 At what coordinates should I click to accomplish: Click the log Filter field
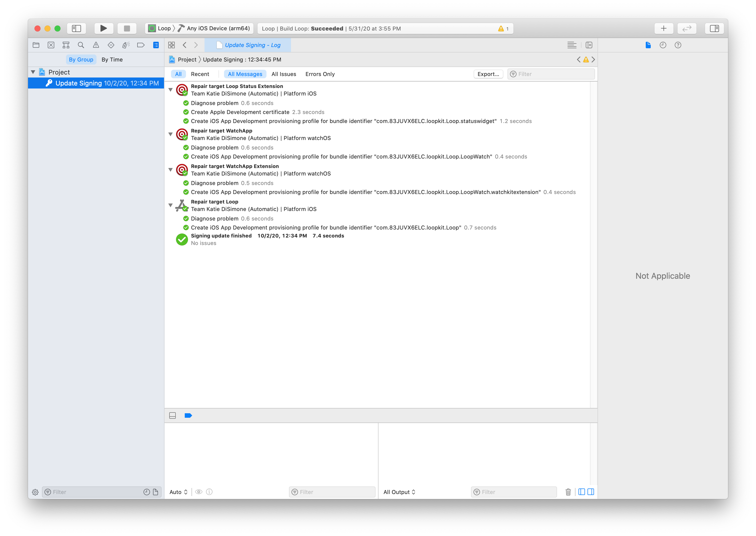click(x=551, y=74)
